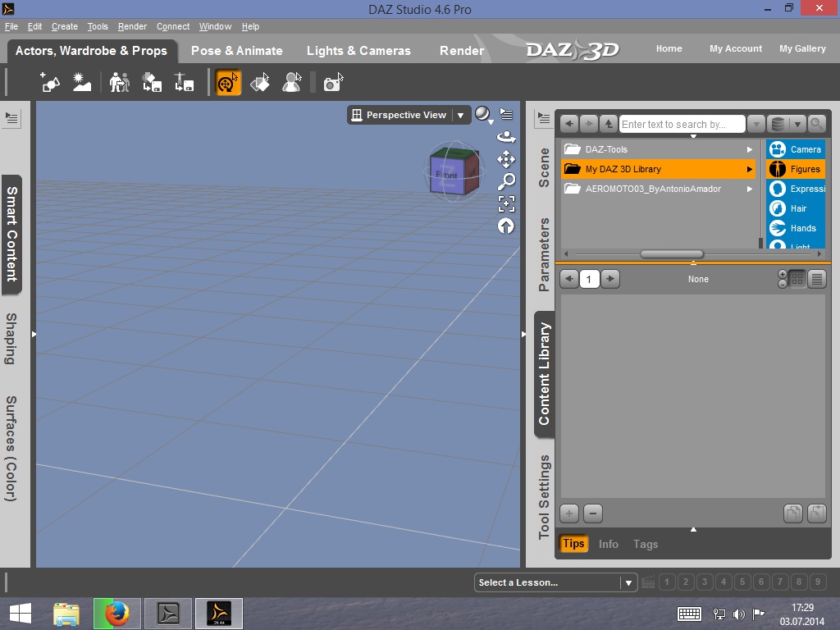
Task: Open the Smart Content side tab
Action: tap(11, 234)
